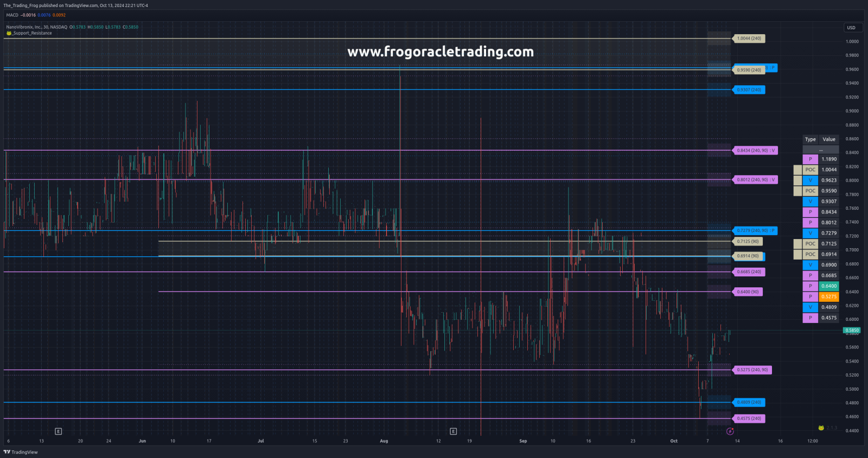The image size is (868, 458).
Task: Click the current price tag 0.5850
Action: coord(852,330)
